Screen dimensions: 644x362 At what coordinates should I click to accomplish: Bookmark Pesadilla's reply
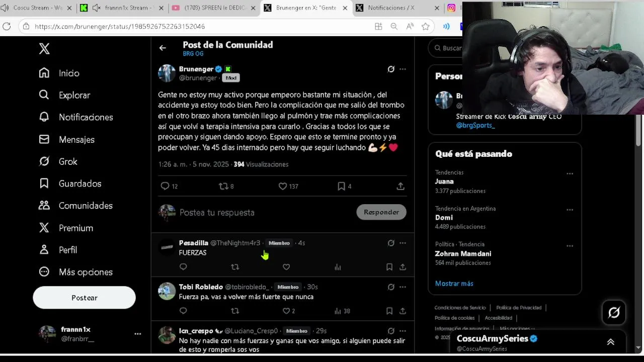coord(389,267)
